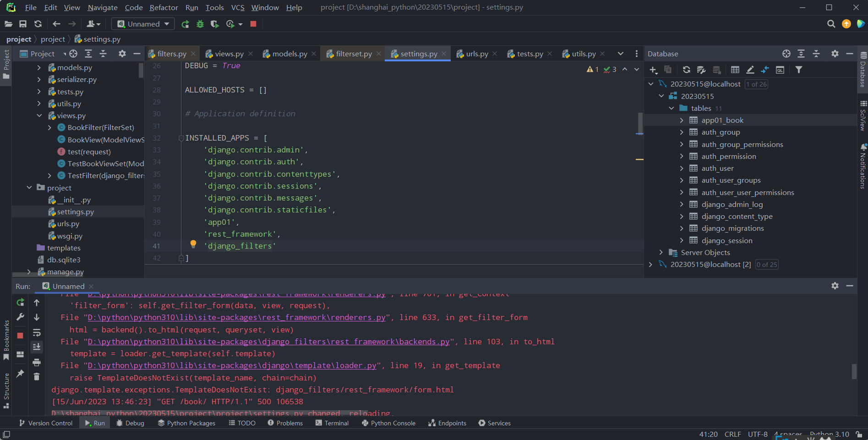Open the Unnamed run configuration dropdown

[x=143, y=24]
